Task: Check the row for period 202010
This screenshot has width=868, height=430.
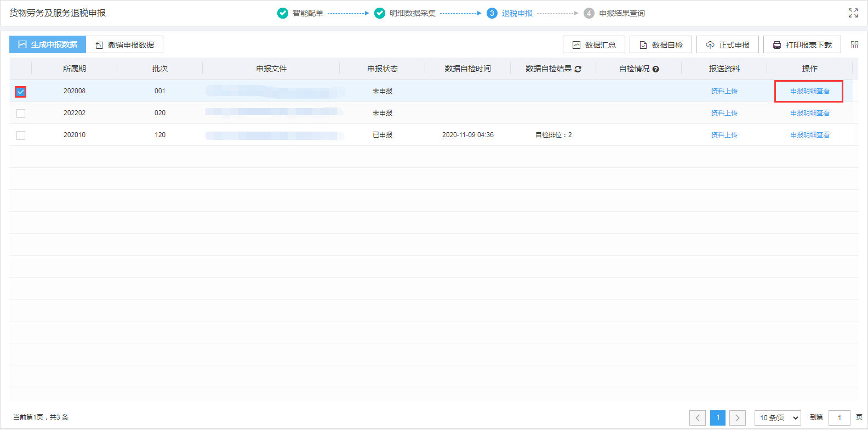Action: (21, 135)
